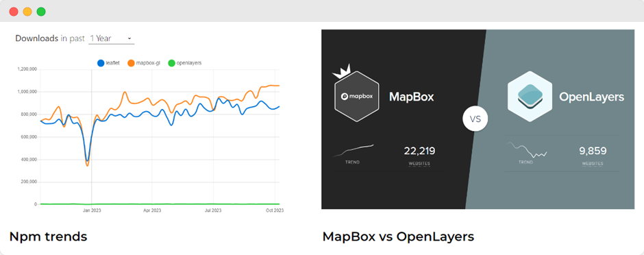
Task: Click the crown icon above Mapbox
Action: click(341, 71)
